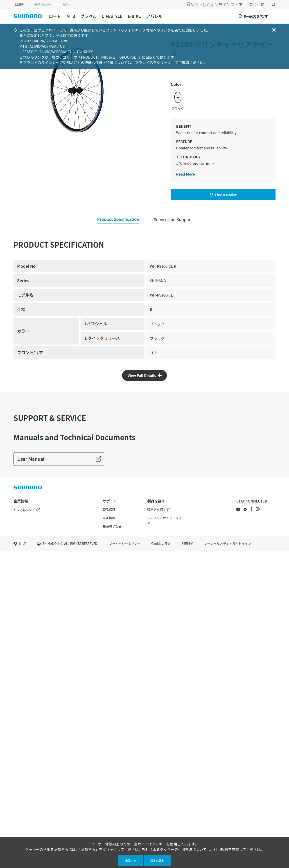Click the Find a Dealer button
The height and width of the screenshot is (868, 289).
point(223,195)
